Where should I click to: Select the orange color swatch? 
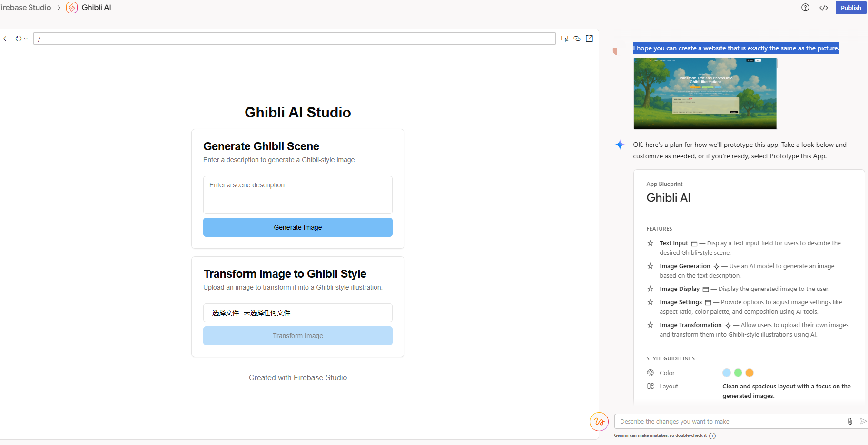750,373
